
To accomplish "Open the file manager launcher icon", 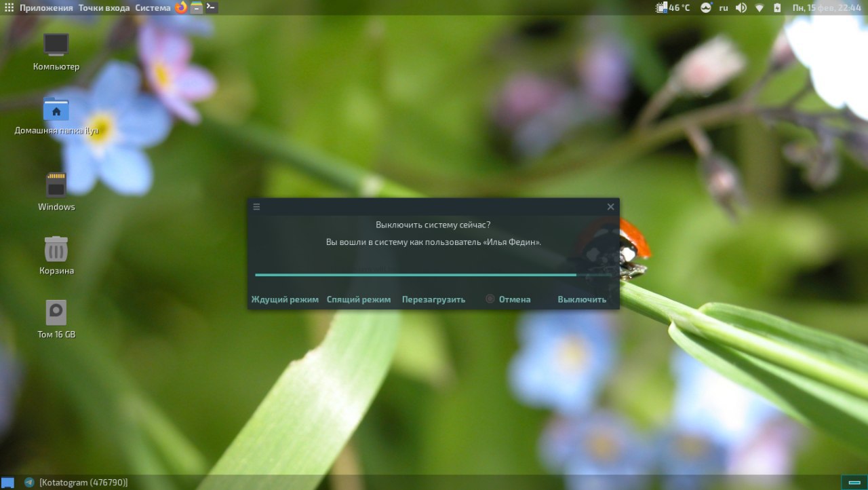I will pos(197,7).
